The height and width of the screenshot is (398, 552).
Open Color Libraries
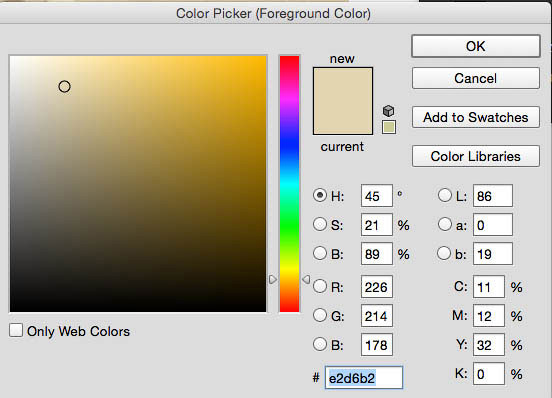476,156
